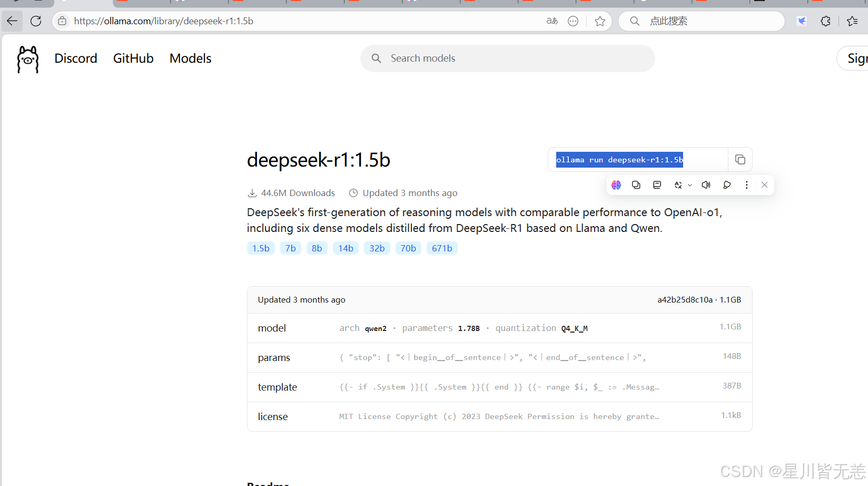This screenshot has width=868, height=486.
Task: Click the deepseek-r1:1.5b heading
Action: tap(319, 160)
